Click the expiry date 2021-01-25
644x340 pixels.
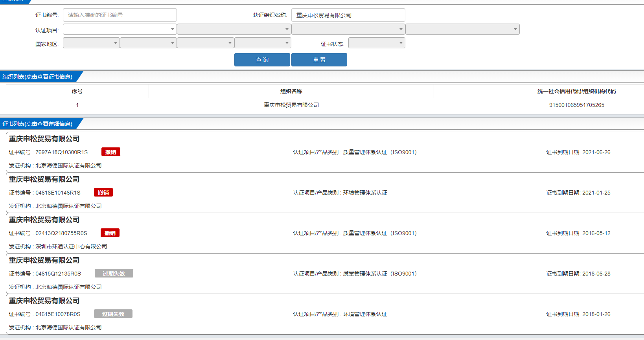pos(596,193)
